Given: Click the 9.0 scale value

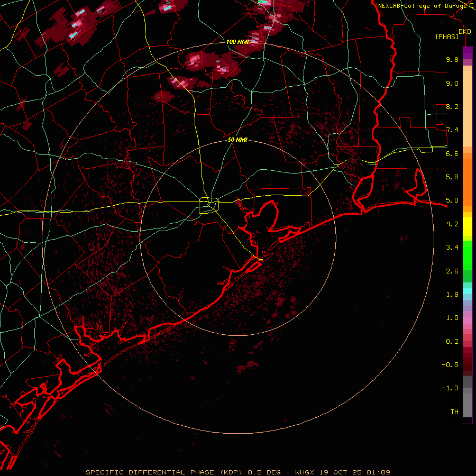Looking at the screenshot, I should click(x=452, y=83).
